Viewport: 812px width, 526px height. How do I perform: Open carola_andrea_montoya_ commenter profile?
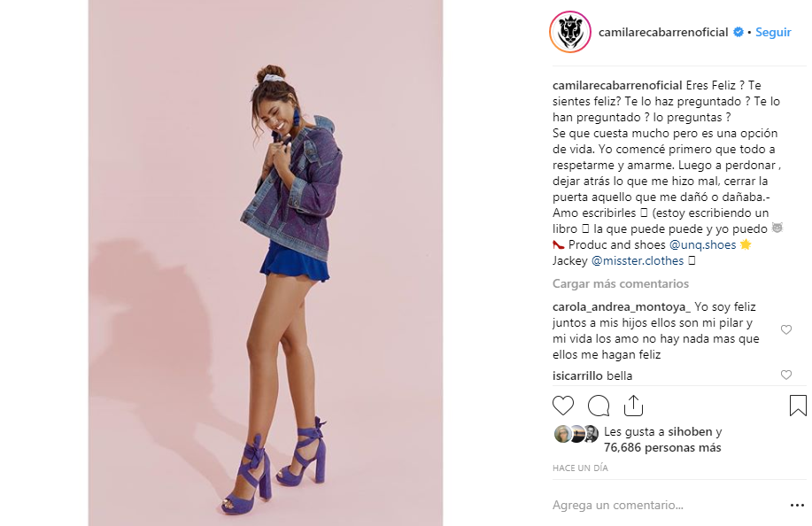click(622, 307)
